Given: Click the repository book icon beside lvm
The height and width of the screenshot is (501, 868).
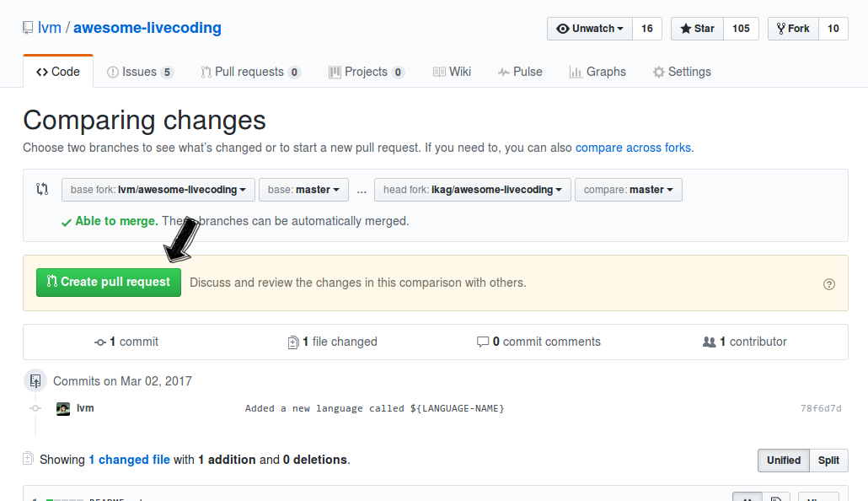Looking at the screenshot, I should coord(28,28).
